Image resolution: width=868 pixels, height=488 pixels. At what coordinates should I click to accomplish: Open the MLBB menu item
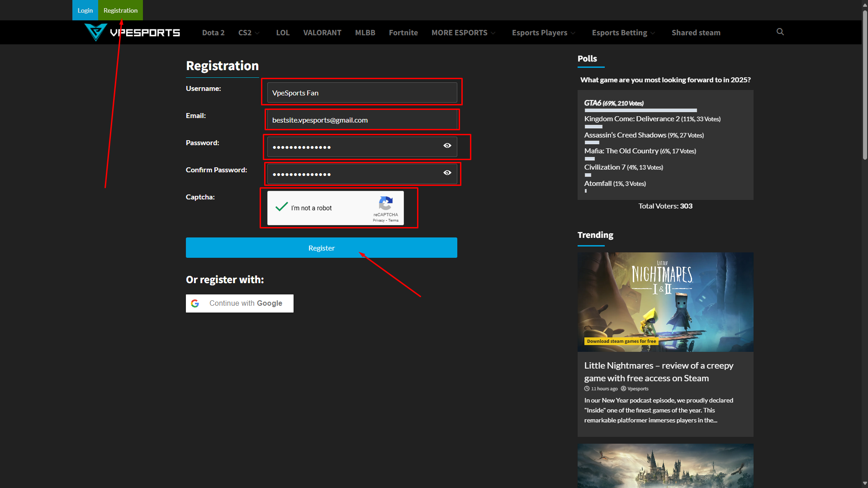365,33
